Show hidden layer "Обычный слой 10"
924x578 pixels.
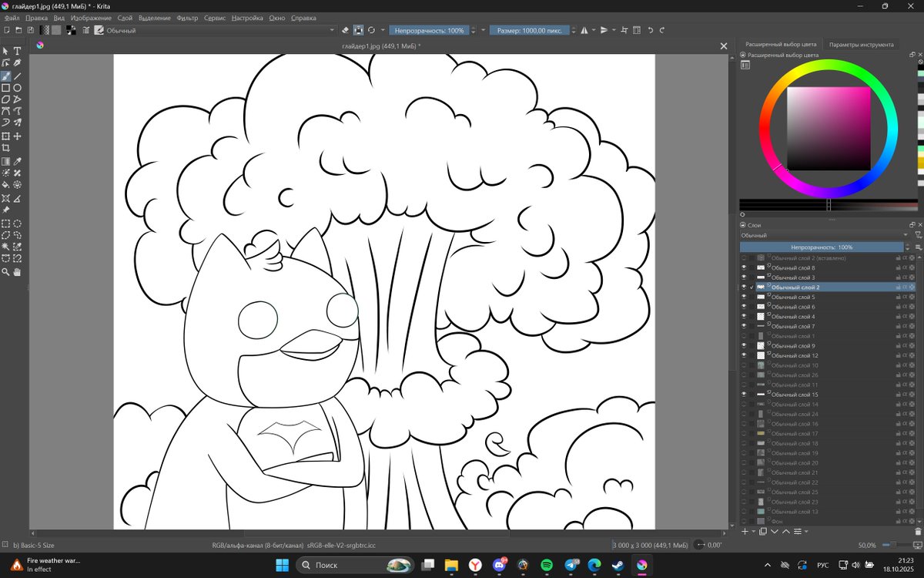click(x=744, y=365)
